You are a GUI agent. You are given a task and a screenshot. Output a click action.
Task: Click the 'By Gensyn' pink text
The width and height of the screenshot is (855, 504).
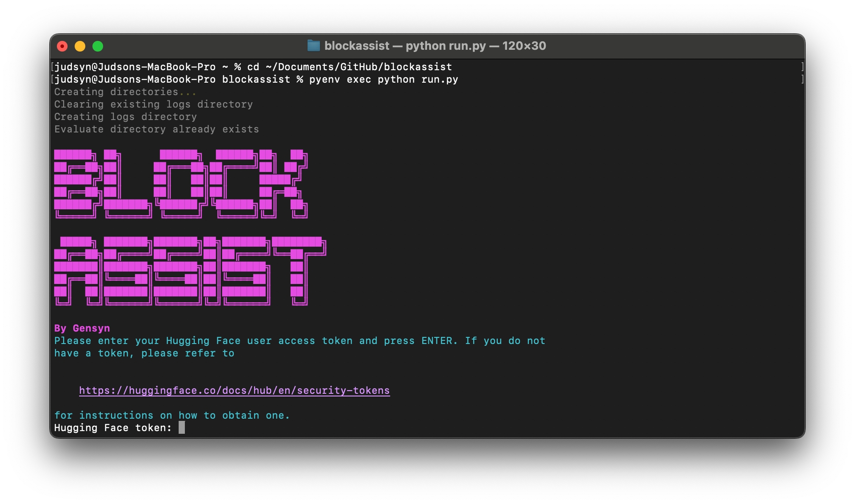click(x=82, y=328)
